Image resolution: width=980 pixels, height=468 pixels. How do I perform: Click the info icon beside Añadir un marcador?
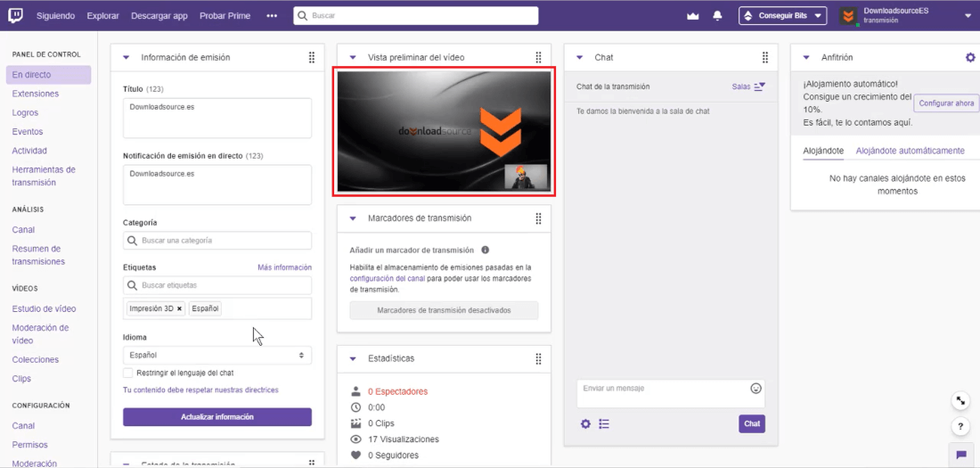485,250
